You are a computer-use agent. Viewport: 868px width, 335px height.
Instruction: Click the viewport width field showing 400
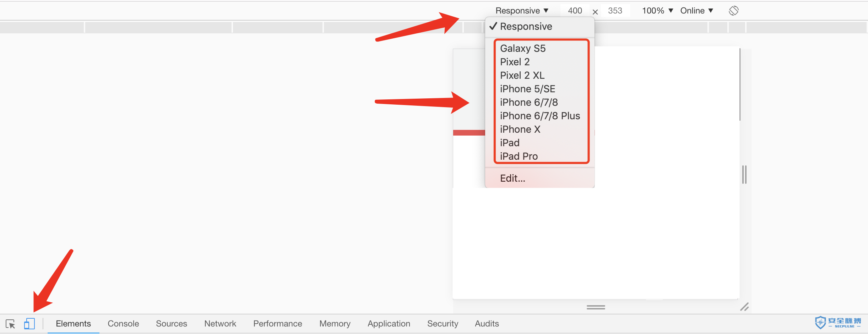(575, 11)
